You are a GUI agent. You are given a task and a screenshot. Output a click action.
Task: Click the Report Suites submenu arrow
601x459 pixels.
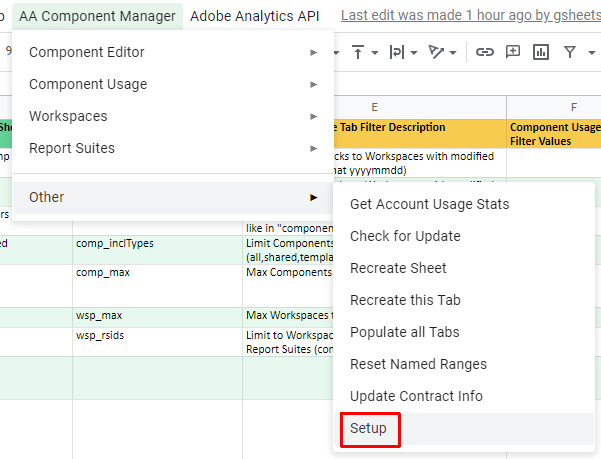pos(314,148)
